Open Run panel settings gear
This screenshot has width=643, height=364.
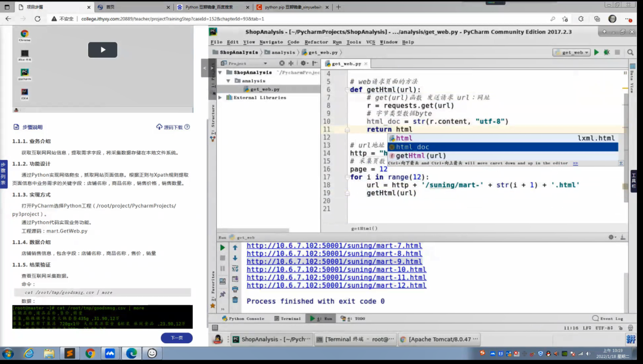tap(611, 237)
